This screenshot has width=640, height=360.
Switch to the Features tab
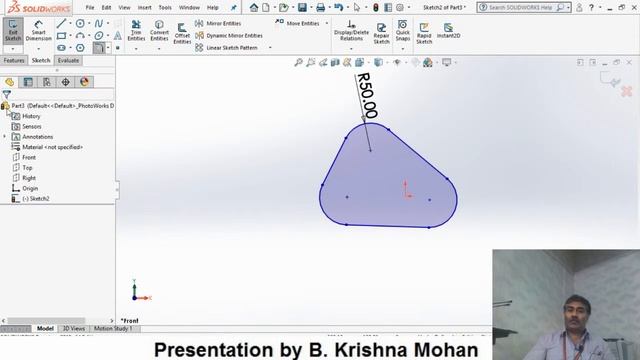tap(14, 60)
